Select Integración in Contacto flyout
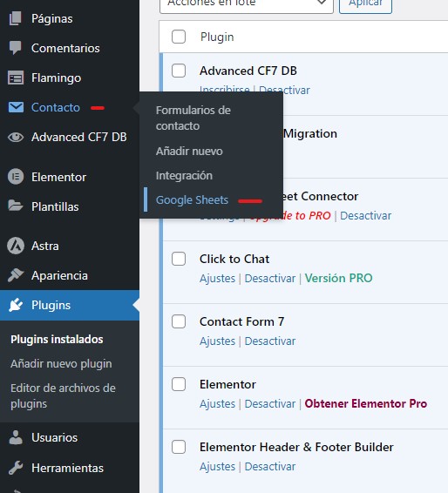 [184, 175]
